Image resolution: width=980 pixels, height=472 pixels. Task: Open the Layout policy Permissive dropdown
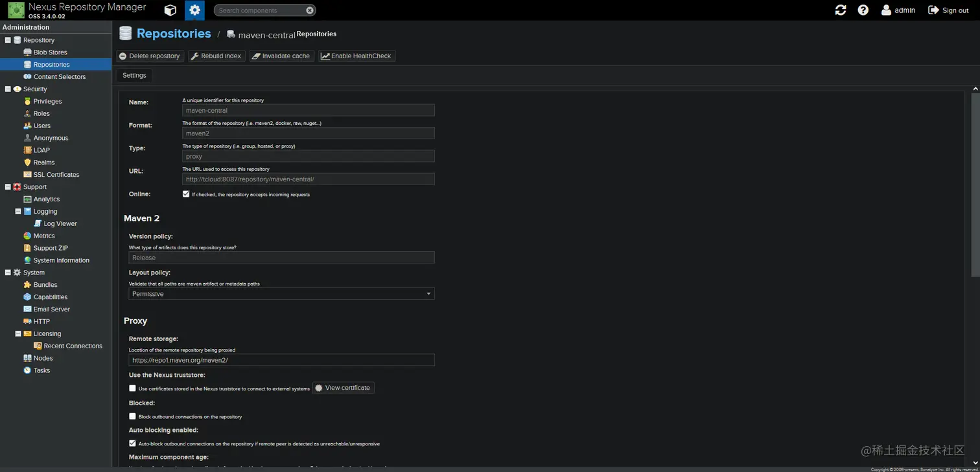pyautogui.click(x=281, y=294)
